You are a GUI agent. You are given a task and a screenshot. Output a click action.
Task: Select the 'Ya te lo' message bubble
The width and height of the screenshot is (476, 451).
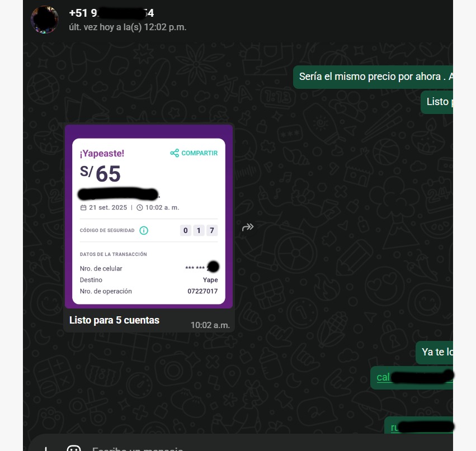(435, 352)
